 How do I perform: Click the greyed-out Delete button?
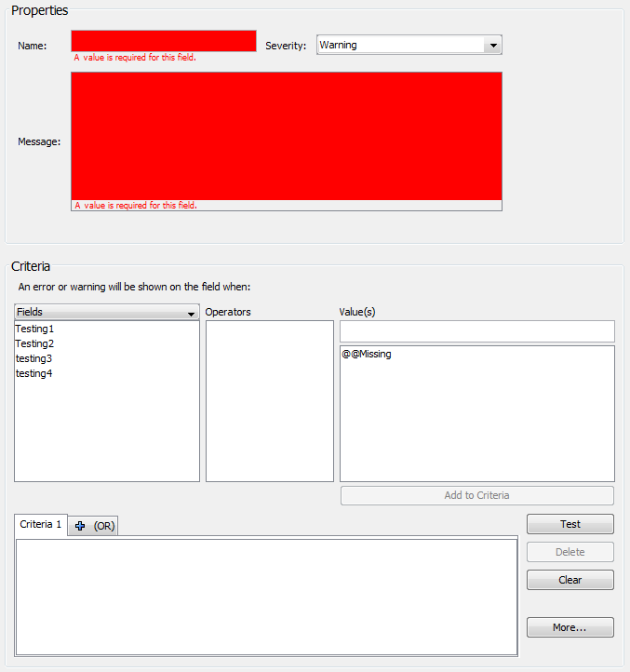coord(570,552)
